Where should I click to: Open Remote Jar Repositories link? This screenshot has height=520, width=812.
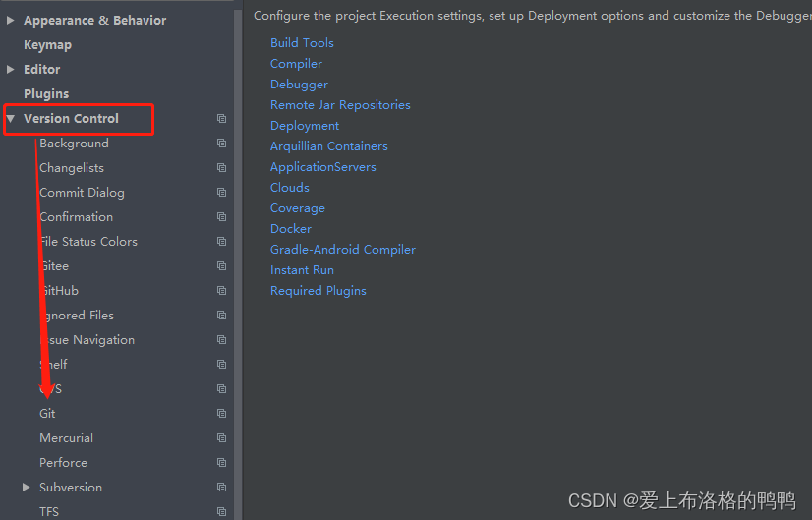coord(340,105)
